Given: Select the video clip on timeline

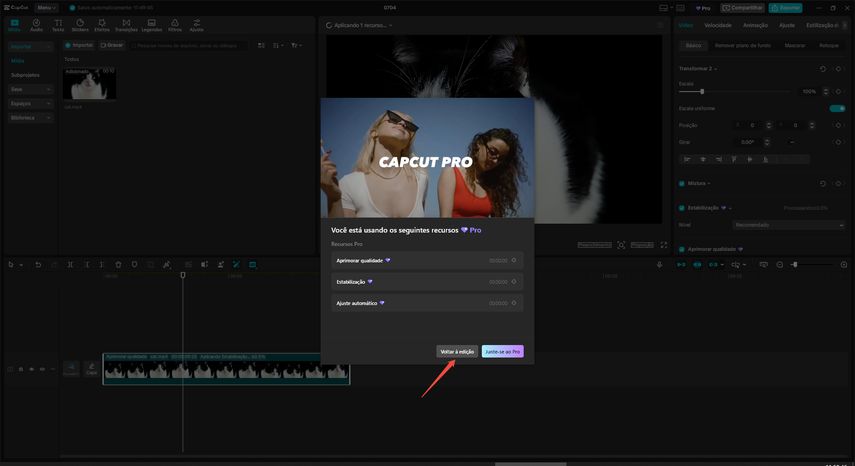Looking at the screenshot, I should coord(226,369).
